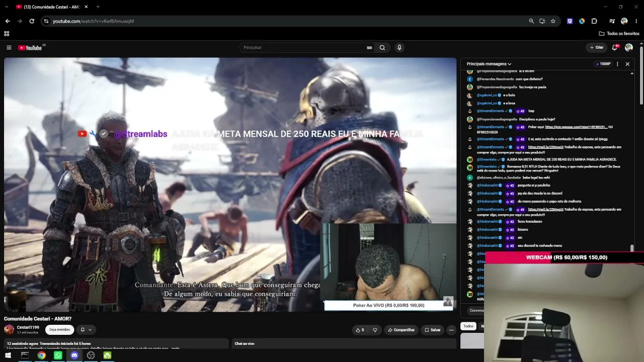This screenshot has width=644, height=362.
Task: Open the live chat options three-dot menu
Action: [x=617, y=64]
